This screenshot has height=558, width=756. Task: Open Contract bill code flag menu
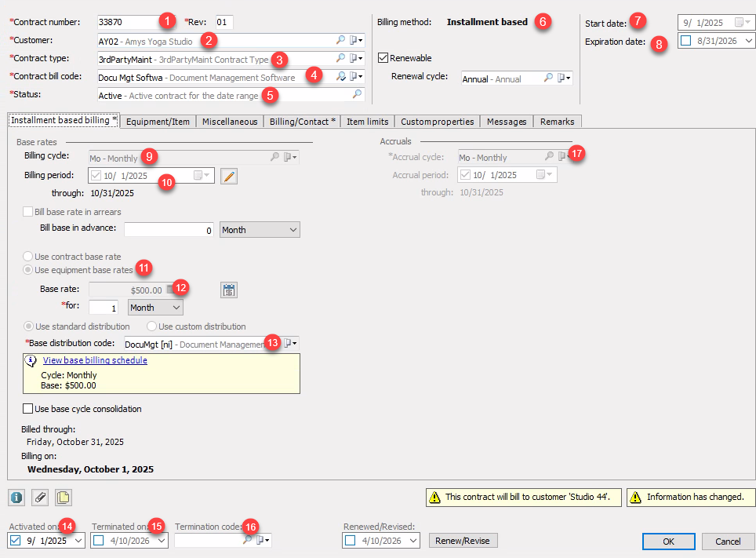coord(356,76)
